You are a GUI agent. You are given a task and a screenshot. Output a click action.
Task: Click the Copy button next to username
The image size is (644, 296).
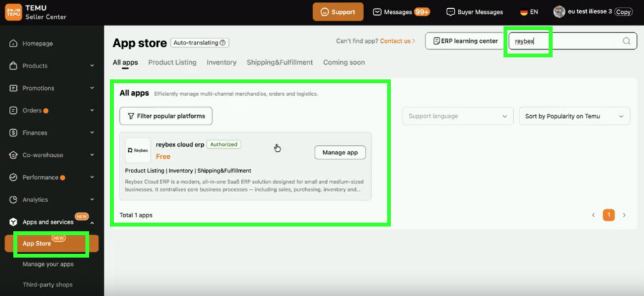(x=623, y=12)
